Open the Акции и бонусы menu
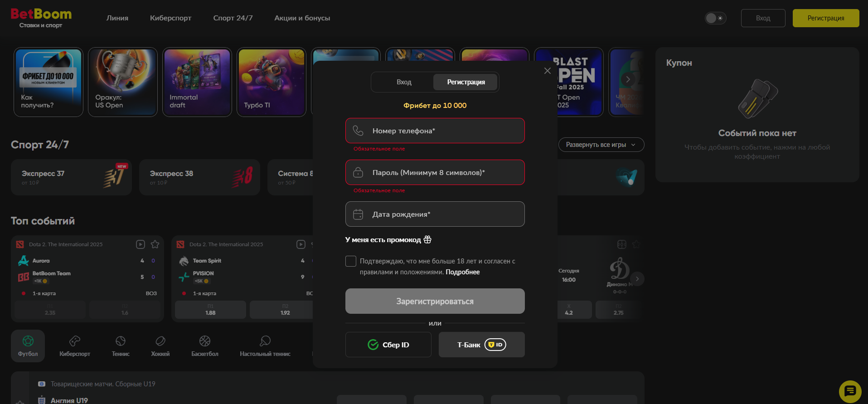 point(302,18)
